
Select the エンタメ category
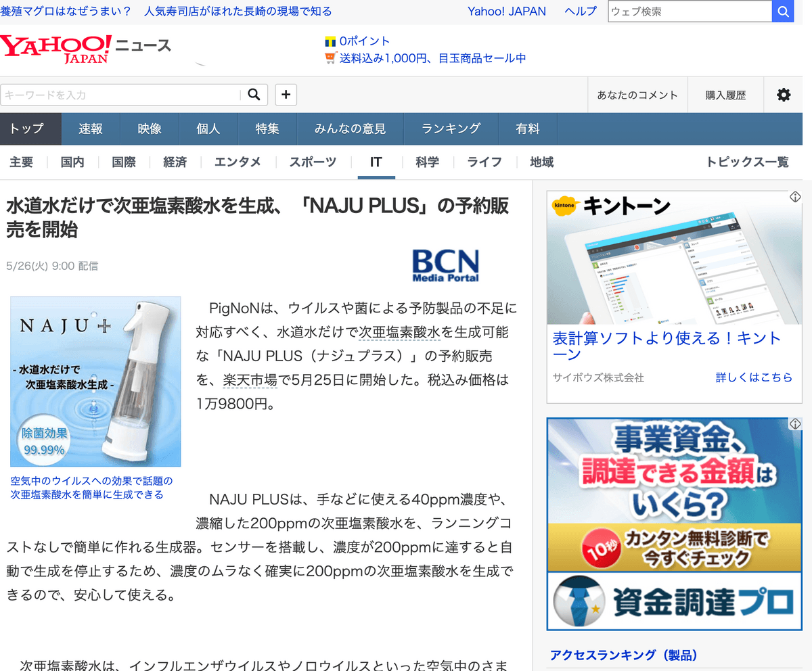coord(238,162)
